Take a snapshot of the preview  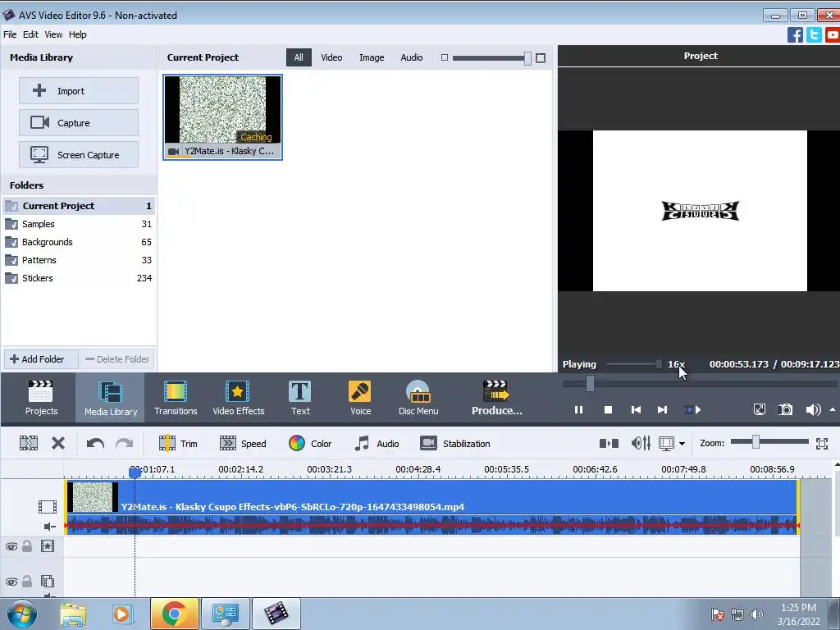pyautogui.click(x=785, y=410)
